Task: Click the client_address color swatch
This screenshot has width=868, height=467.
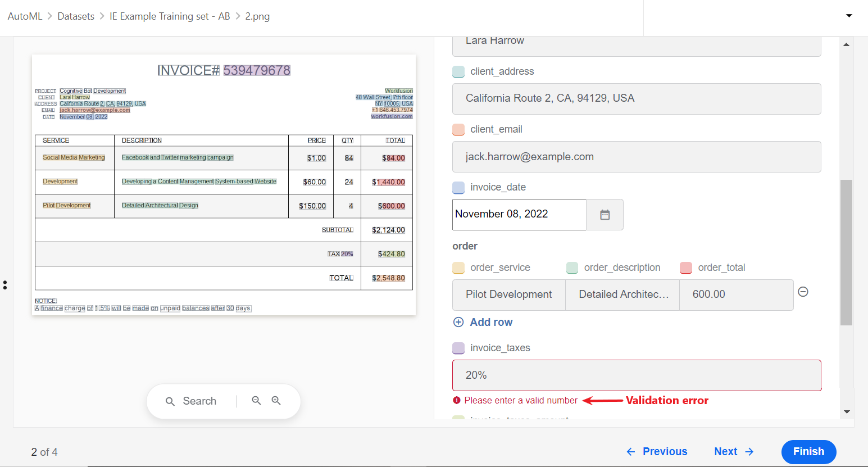Action: click(x=458, y=71)
